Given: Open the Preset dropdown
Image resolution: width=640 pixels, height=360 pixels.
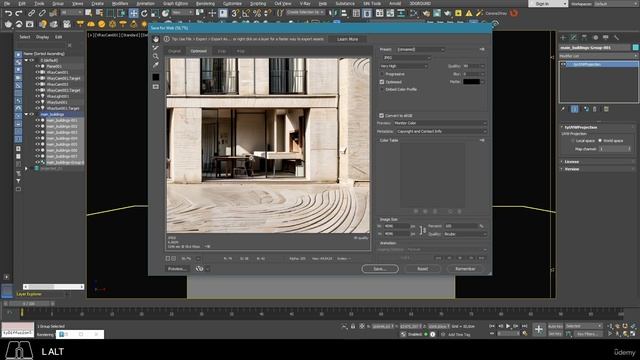Looking at the screenshot, I should pyautogui.click(x=420, y=50).
